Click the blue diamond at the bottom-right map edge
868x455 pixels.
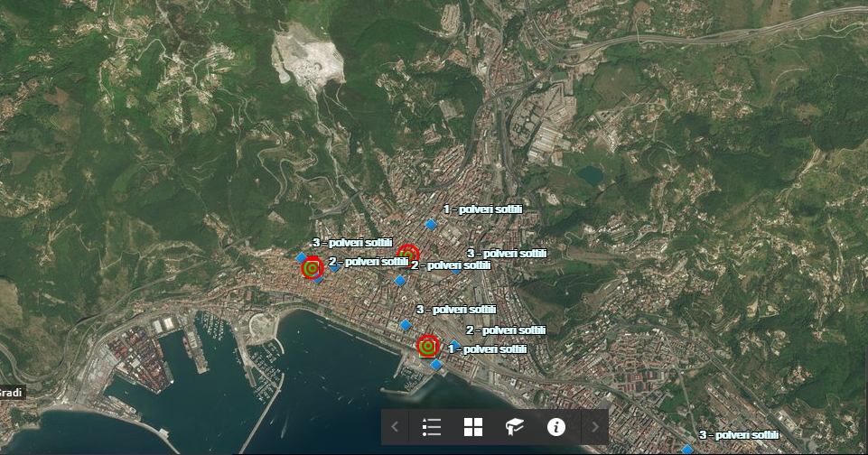pos(687,449)
